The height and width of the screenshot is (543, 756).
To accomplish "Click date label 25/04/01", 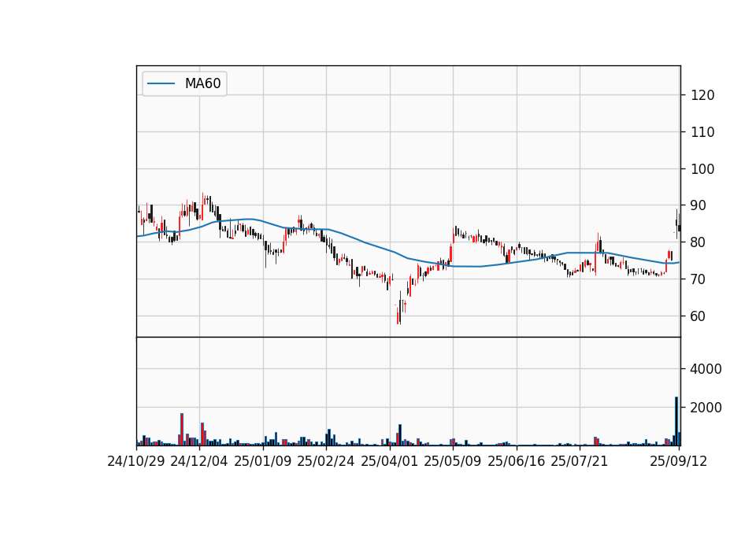I will tap(390, 461).
